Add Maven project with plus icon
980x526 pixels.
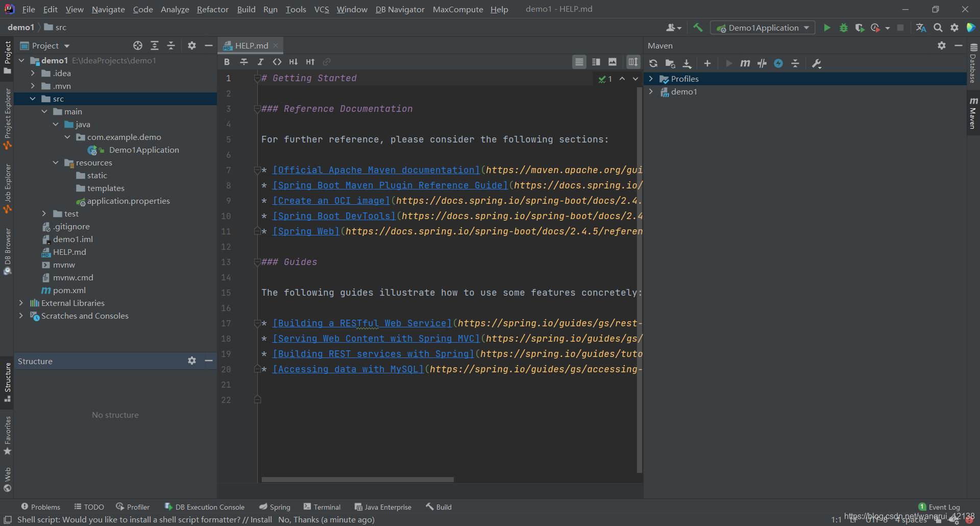tap(707, 63)
